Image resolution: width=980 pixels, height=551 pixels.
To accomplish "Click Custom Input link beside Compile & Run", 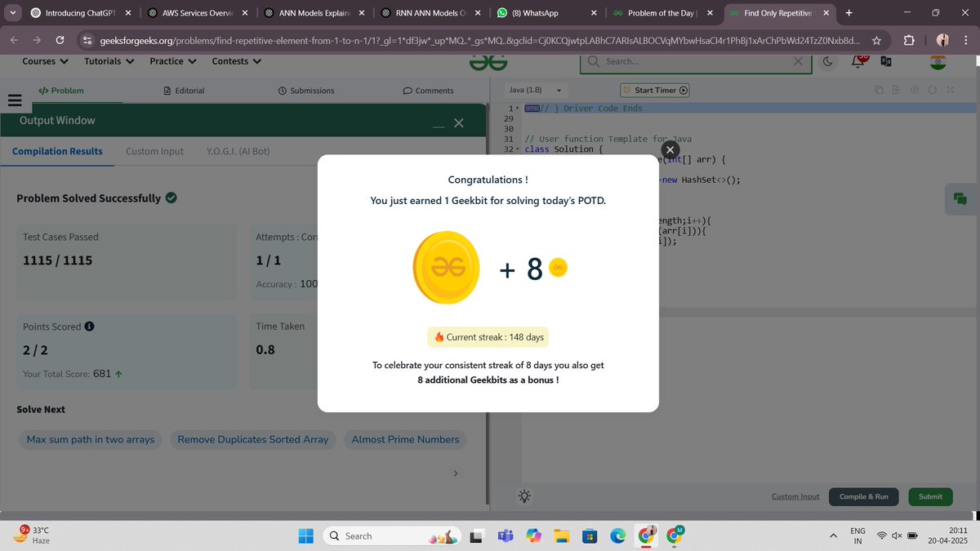I will (795, 496).
